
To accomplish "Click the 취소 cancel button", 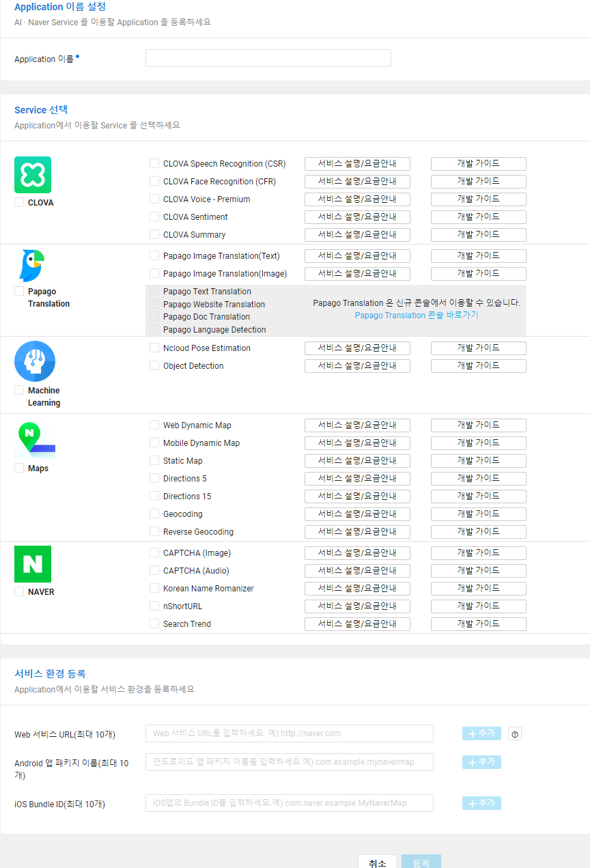I will click(x=378, y=862).
